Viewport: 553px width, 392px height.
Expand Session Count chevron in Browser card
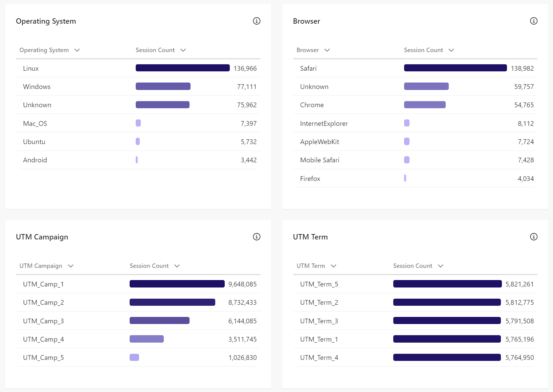point(451,50)
